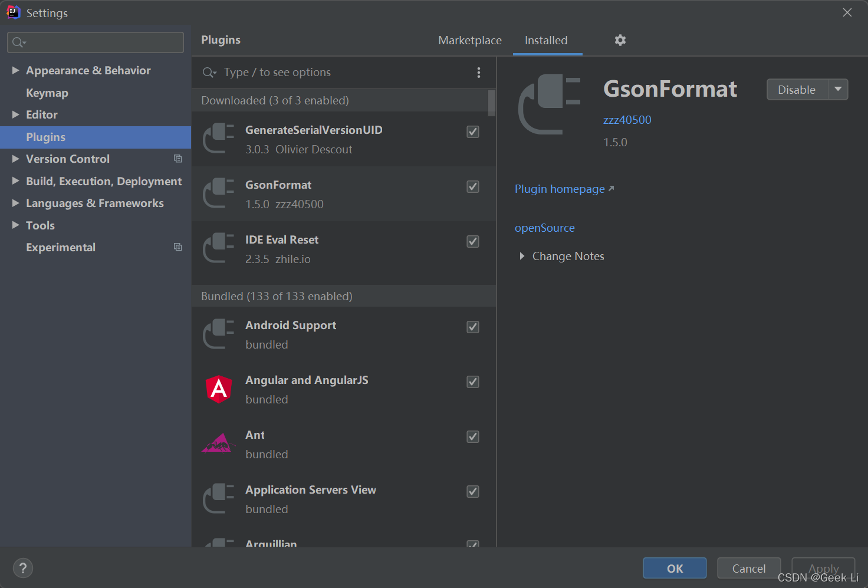Click the Ant plugin icon
Screen dimensions: 868x588
point(218,443)
